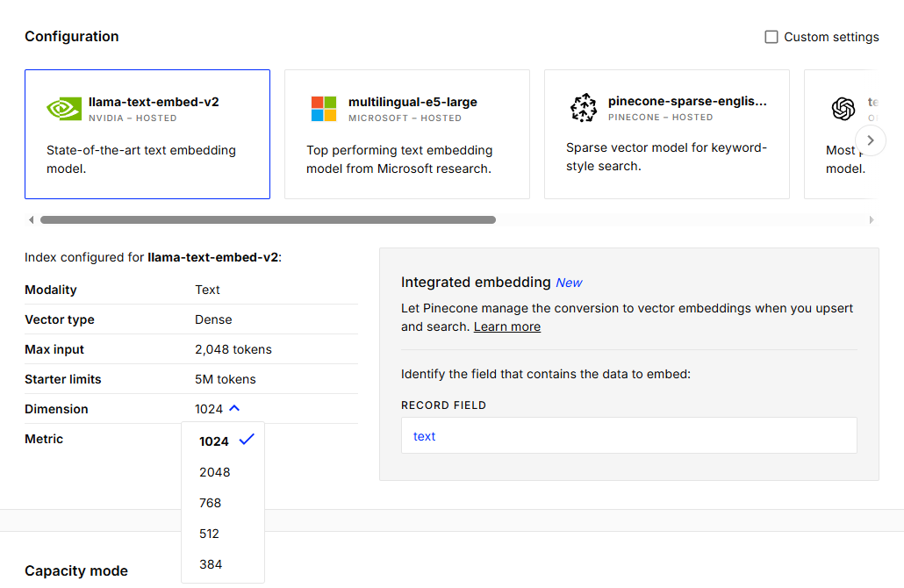Click the 'Metric' row label
Screen dimensions: 904x588
[44, 439]
